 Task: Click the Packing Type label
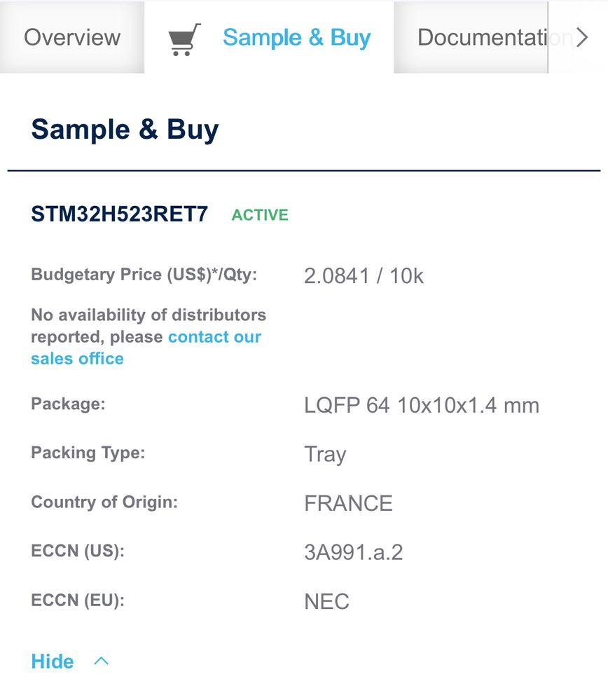(x=88, y=453)
